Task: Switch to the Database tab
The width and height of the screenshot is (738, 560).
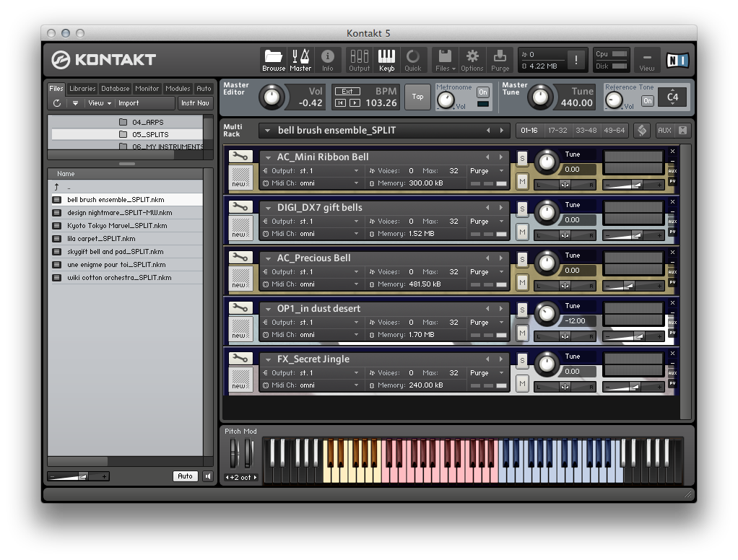Action: pos(116,88)
